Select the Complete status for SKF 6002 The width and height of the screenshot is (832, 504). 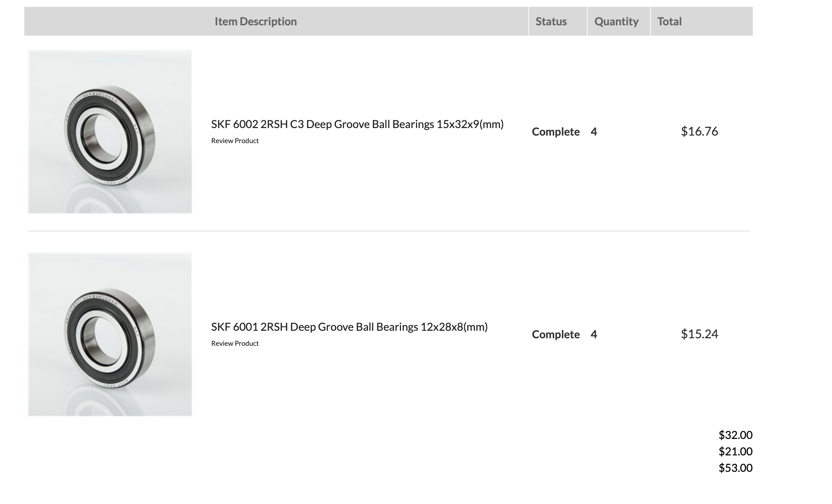tap(555, 132)
